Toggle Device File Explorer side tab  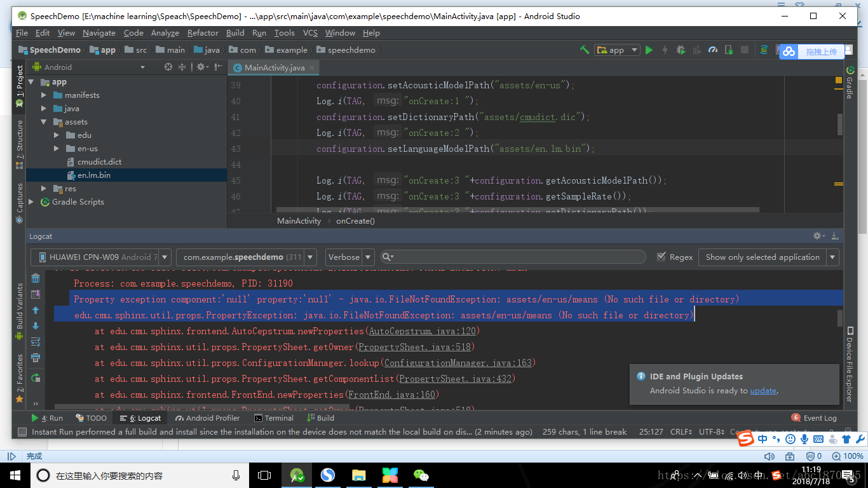pos(849,364)
